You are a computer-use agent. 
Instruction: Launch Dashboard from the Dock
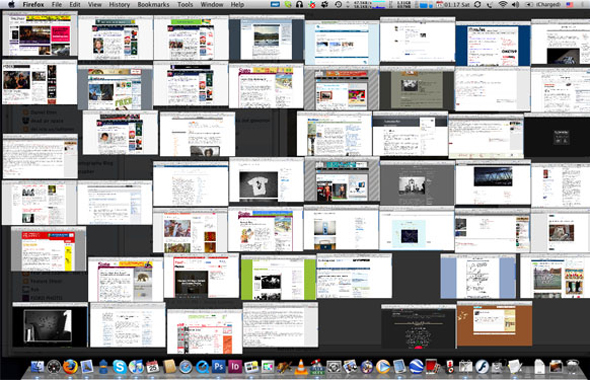pos(53,366)
